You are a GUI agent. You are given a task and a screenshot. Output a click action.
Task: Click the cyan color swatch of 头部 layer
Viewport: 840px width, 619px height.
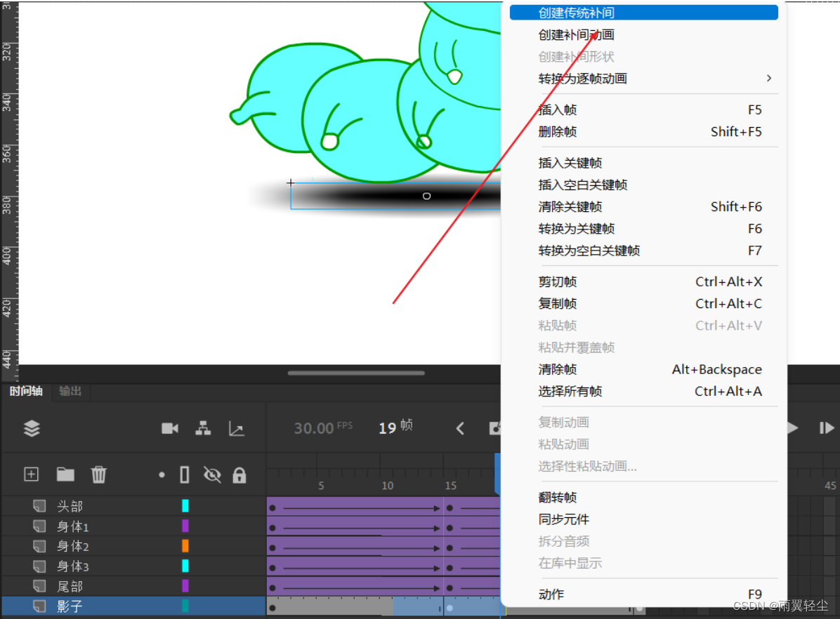(x=186, y=506)
